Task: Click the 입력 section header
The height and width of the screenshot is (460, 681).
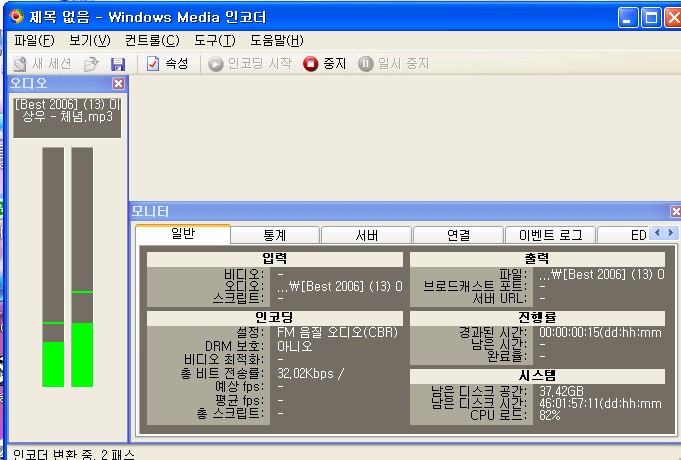Action: point(274,259)
